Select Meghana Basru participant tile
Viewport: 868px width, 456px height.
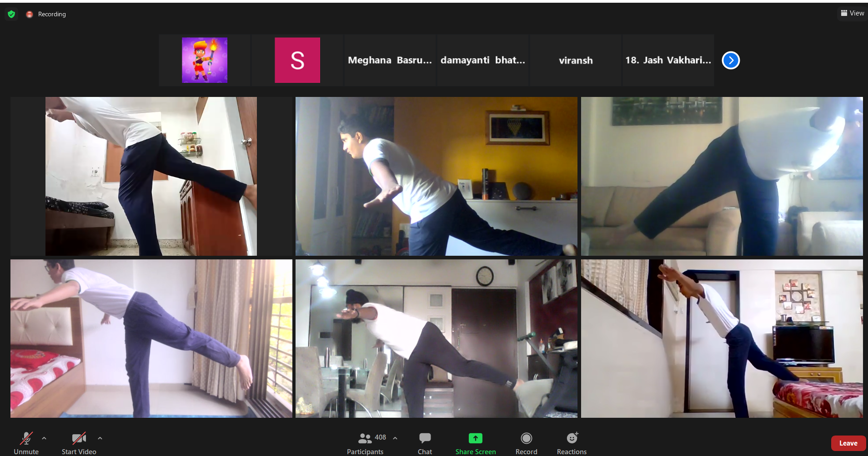point(390,60)
